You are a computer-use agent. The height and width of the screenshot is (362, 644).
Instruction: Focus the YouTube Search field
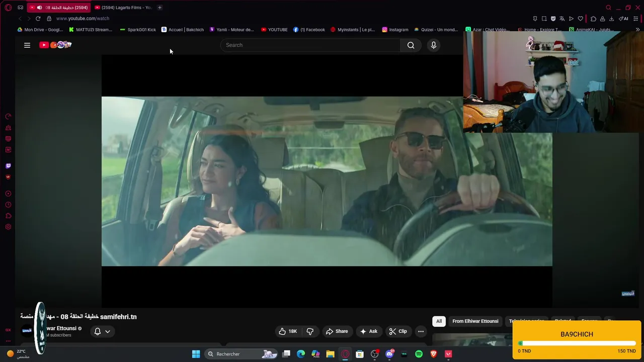(310, 45)
